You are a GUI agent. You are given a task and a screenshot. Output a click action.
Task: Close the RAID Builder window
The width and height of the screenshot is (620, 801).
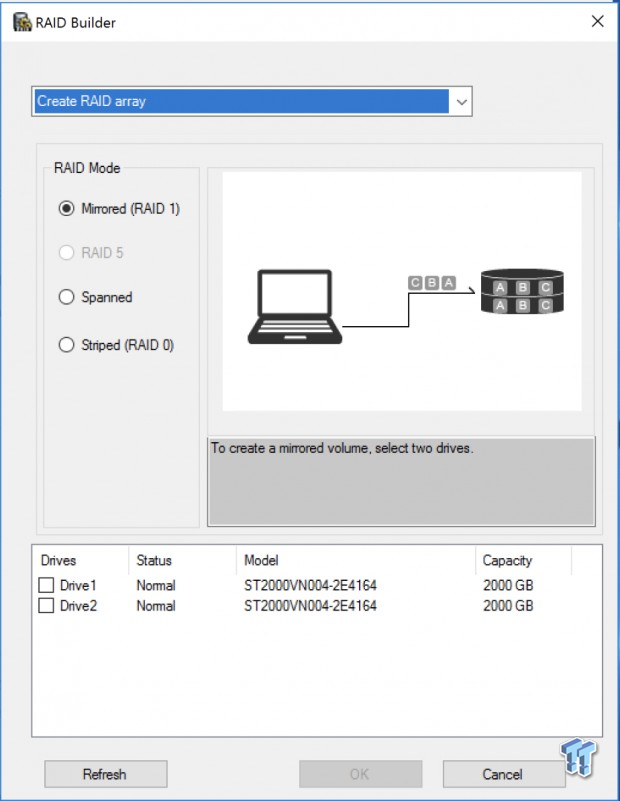coord(598,21)
